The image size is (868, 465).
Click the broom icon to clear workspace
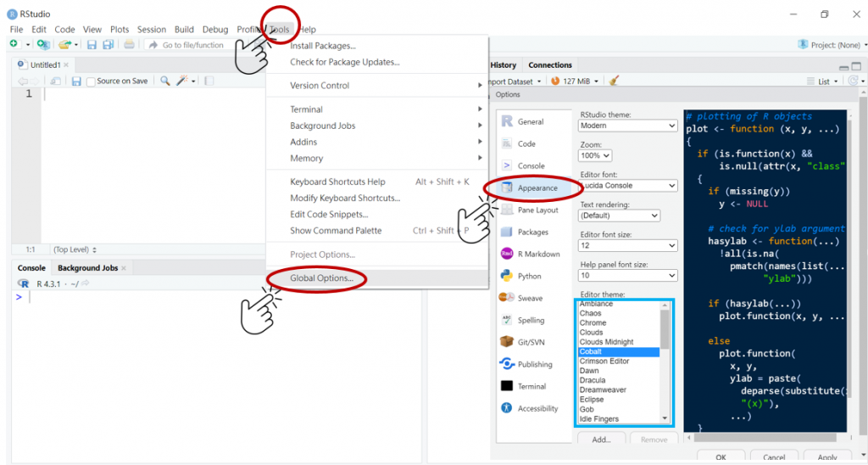pyautogui.click(x=614, y=81)
